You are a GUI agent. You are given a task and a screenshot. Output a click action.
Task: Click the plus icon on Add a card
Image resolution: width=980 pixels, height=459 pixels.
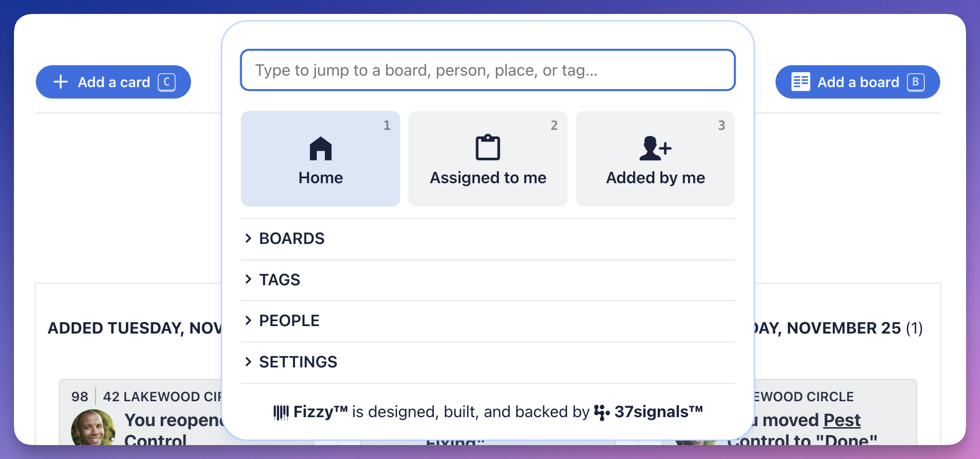(61, 82)
